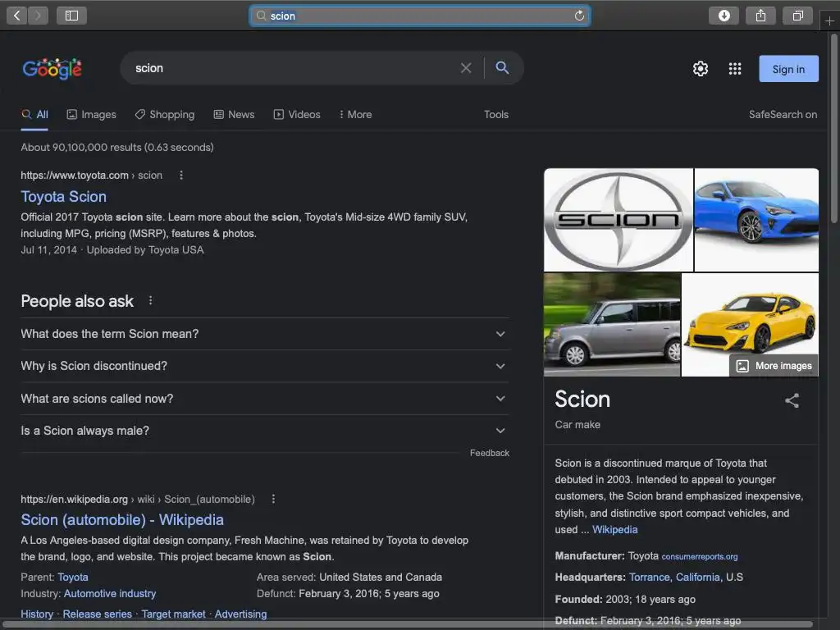
Task: Select the All search tab
Action: [x=34, y=115]
